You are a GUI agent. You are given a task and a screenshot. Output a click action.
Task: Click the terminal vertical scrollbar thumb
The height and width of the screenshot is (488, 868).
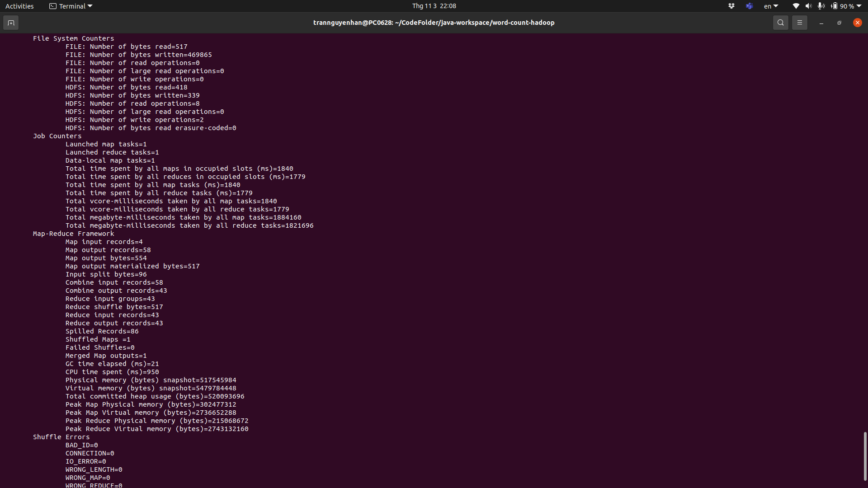click(865, 456)
